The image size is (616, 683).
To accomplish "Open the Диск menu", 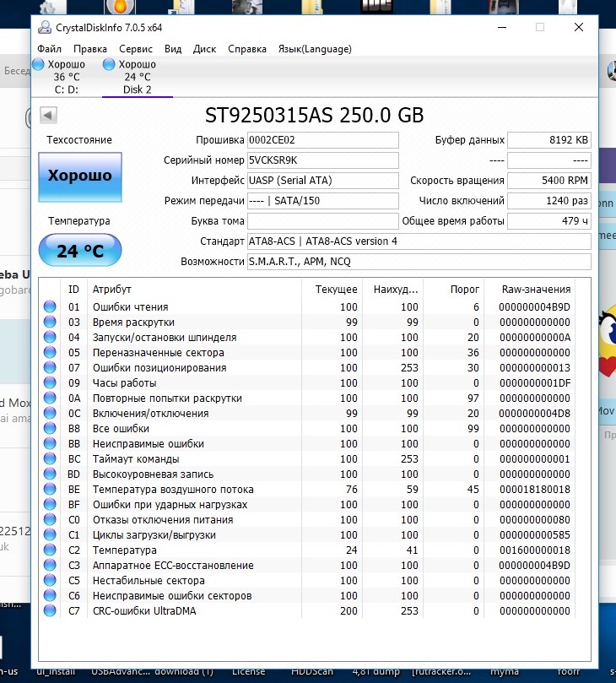I will (204, 49).
